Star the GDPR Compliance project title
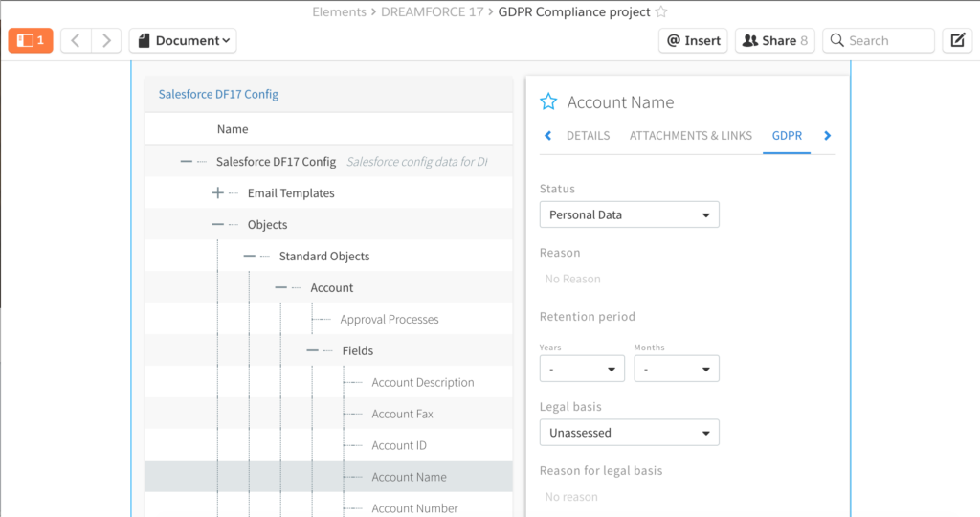The width and height of the screenshot is (980, 517). (x=661, y=12)
